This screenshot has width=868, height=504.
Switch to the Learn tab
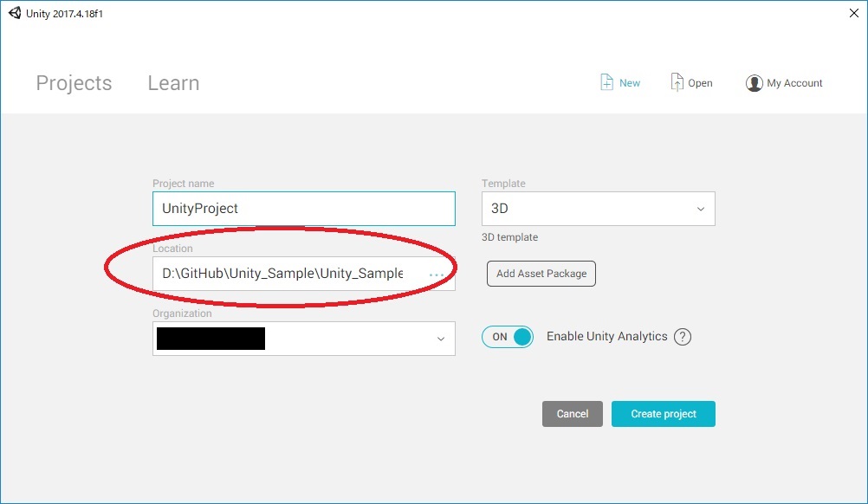pos(173,83)
